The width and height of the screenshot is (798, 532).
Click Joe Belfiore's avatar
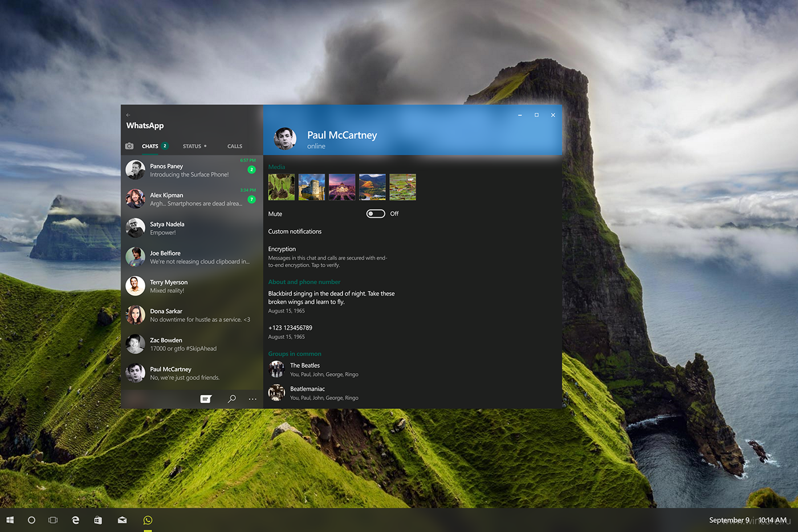point(135,257)
